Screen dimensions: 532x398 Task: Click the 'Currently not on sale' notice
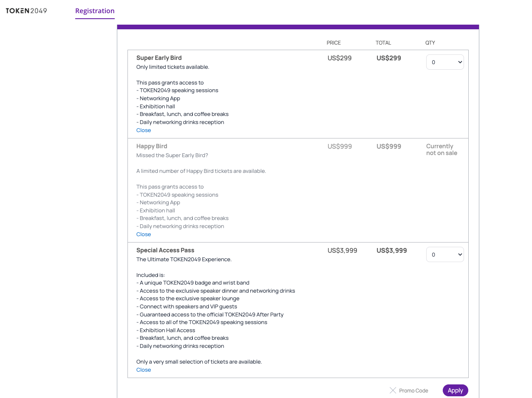click(441, 150)
